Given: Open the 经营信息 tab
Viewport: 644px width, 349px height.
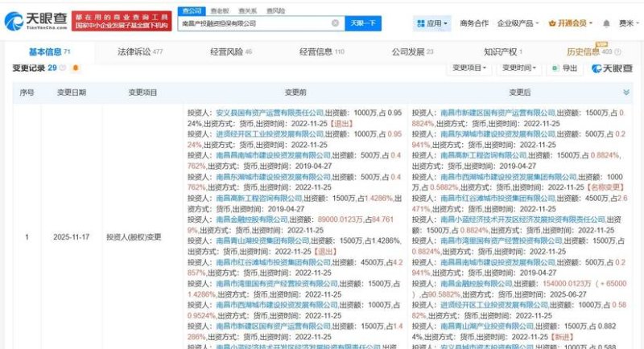Looking at the screenshot, I should (321, 51).
